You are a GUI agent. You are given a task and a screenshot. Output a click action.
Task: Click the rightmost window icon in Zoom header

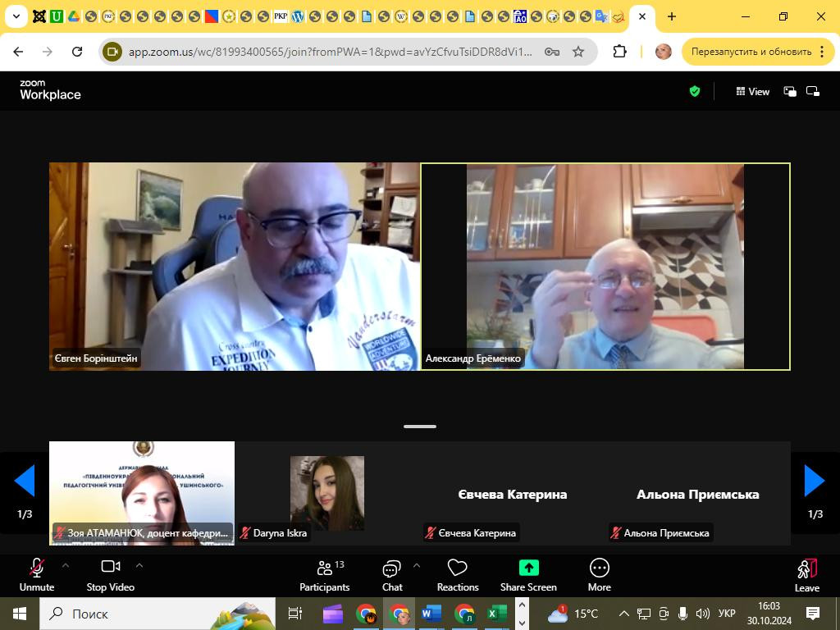(x=813, y=92)
